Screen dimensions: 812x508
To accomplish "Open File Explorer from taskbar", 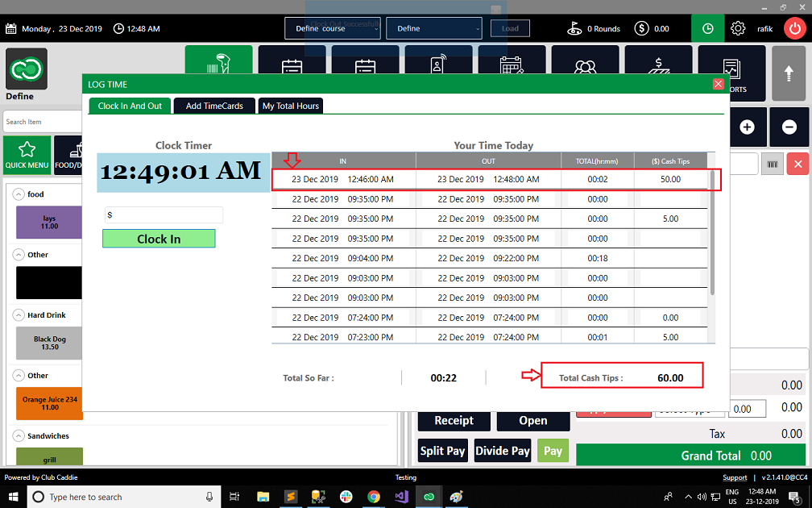I will point(263,497).
